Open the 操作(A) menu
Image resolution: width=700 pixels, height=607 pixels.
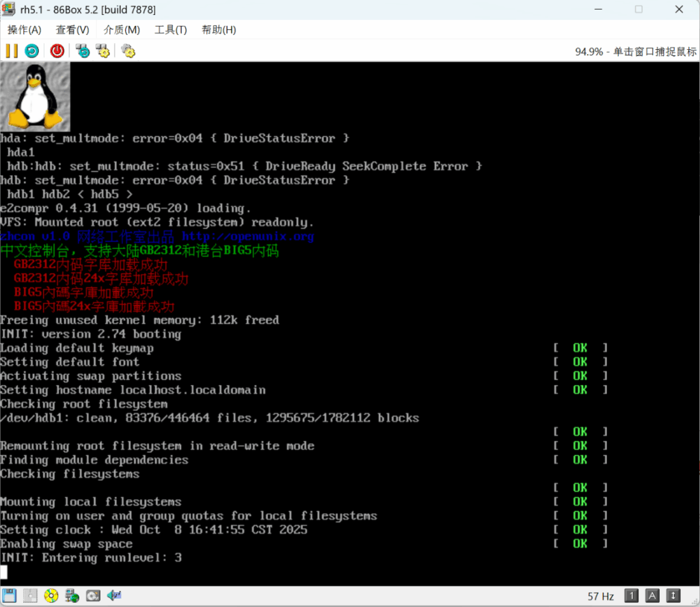click(x=25, y=29)
